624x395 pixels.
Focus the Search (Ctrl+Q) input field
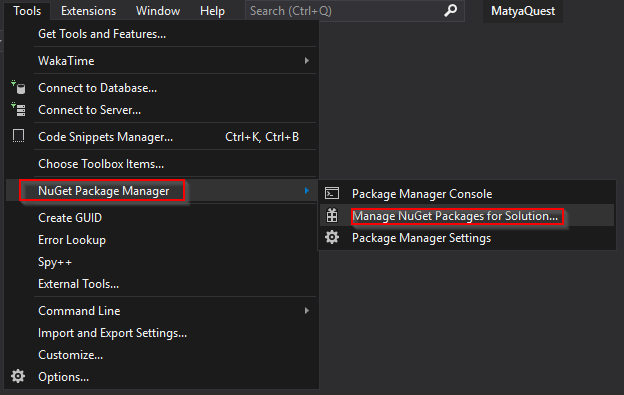[344, 11]
